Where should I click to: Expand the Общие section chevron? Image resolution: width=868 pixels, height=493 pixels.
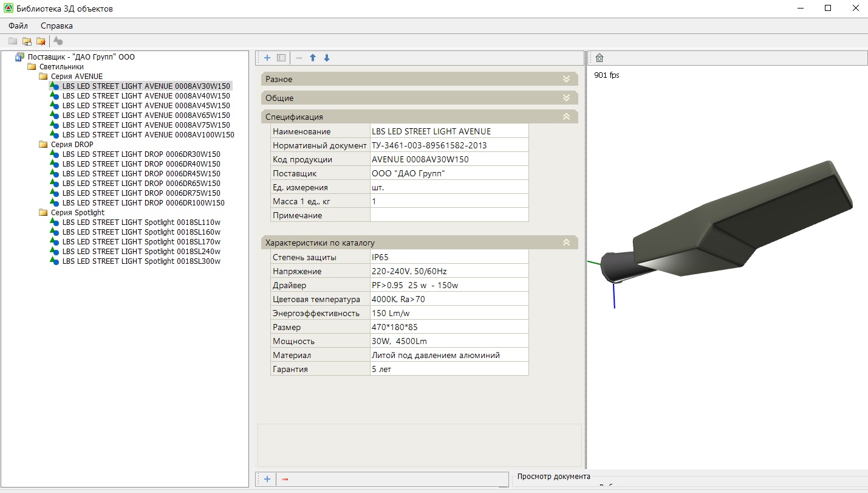(566, 98)
